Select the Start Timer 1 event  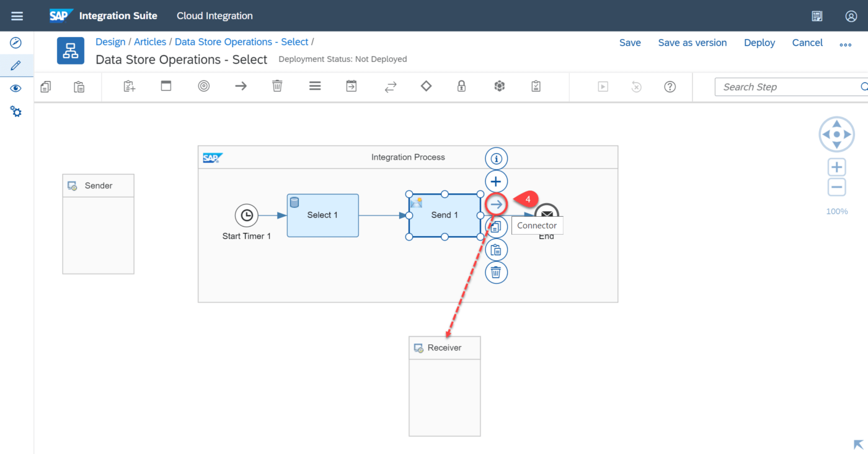[x=247, y=216]
